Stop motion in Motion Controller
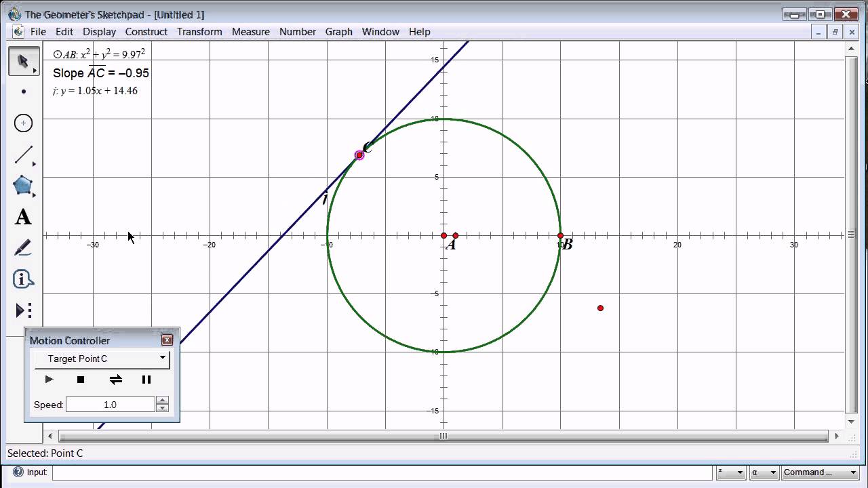Image resolution: width=868 pixels, height=488 pixels. tap(81, 380)
